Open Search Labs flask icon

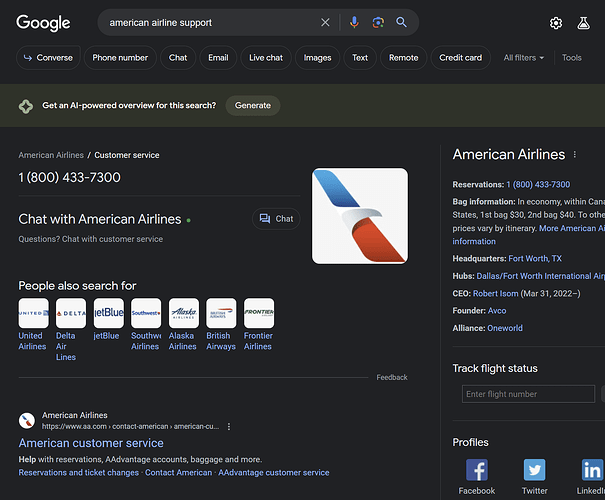pyautogui.click(x=584, y=23)
